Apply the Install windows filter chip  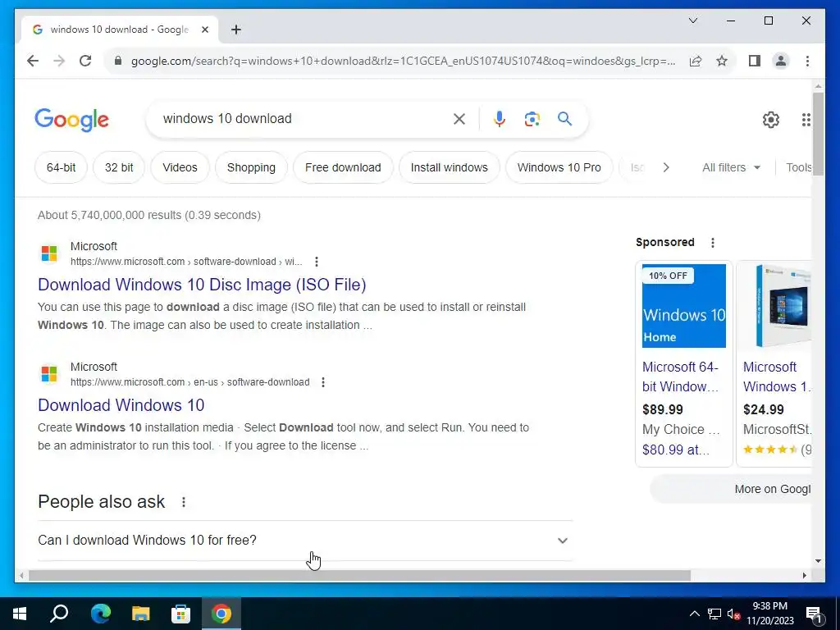pos(449,167)
